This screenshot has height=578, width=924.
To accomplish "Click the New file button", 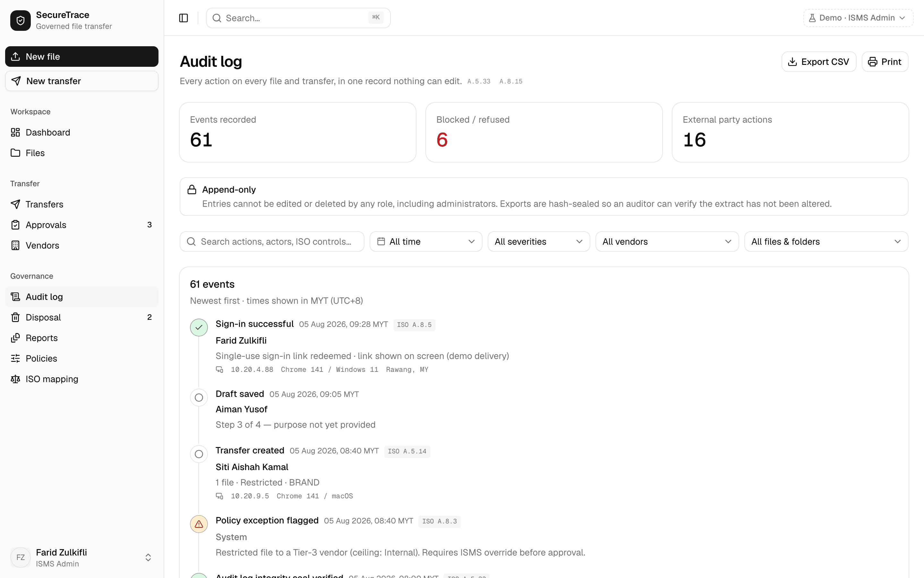I will pos(82,57).
